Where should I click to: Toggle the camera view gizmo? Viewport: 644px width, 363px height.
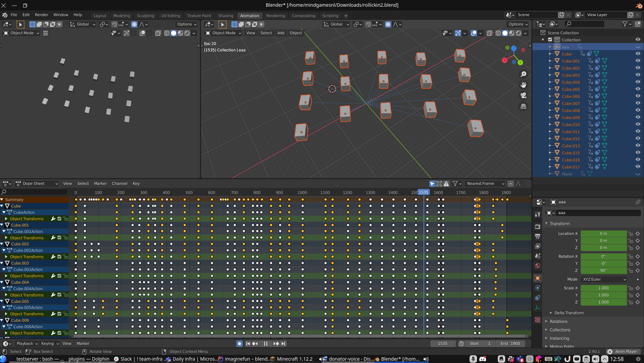point(523,96)
